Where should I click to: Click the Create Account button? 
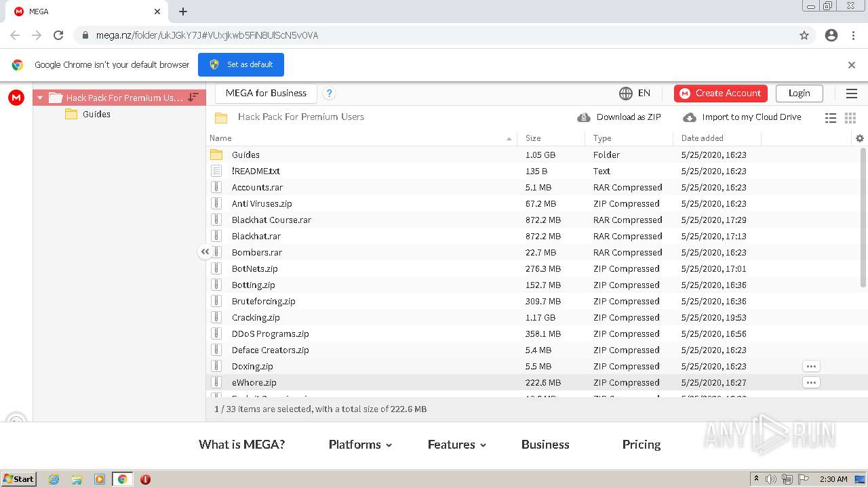pos(721,93)
